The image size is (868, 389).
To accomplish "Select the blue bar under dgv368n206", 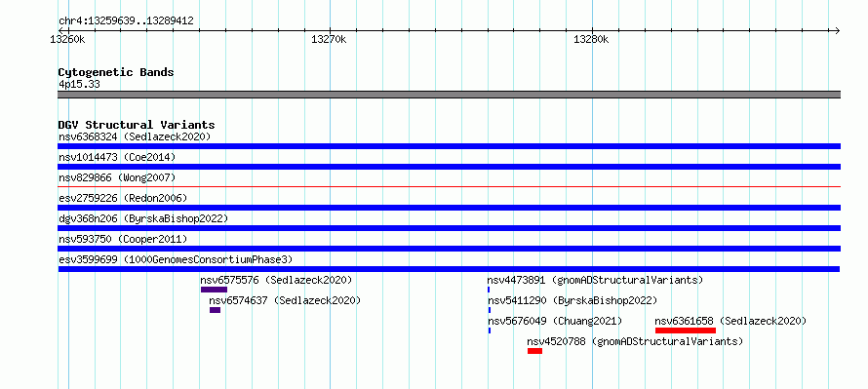I will (x=449, y=228).
